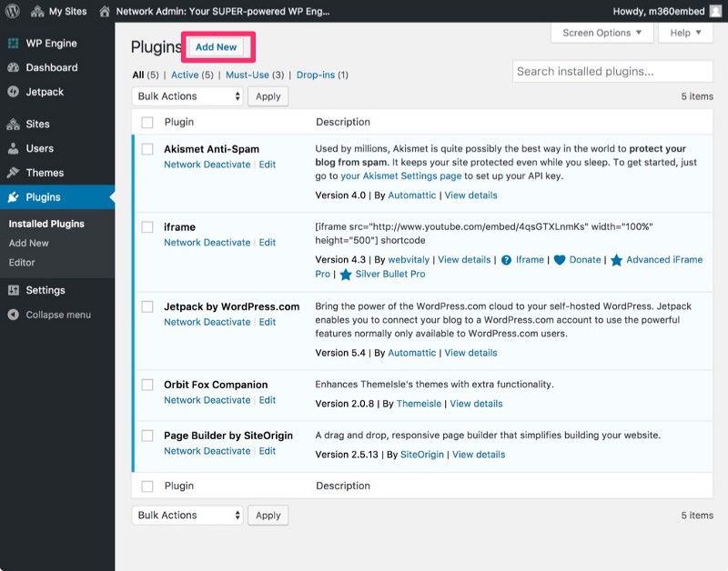Focus the Search installed plugins field
728x571 pixels.
coord(612,72)
